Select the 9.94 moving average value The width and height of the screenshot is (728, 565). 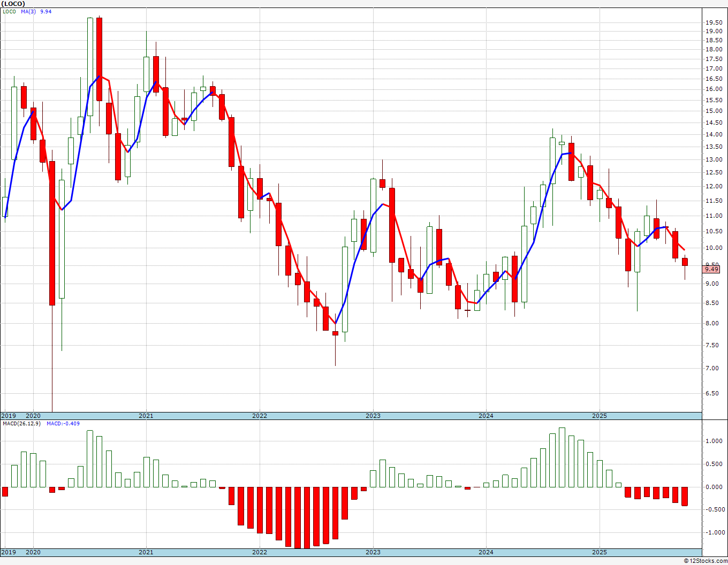coord(45,11)
